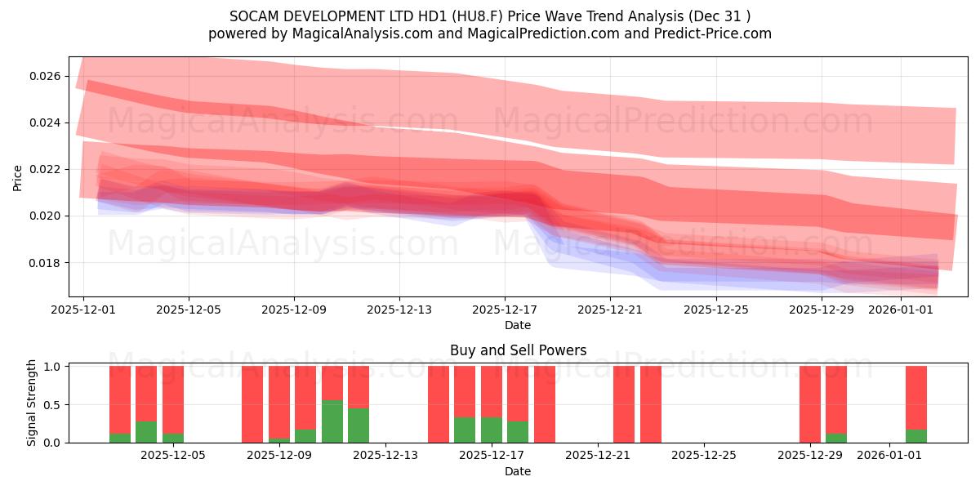Select the 'Date' label under the price chart
Image resolution: width=980 pixels, height=490 pixels.
(x=518, y=325)
